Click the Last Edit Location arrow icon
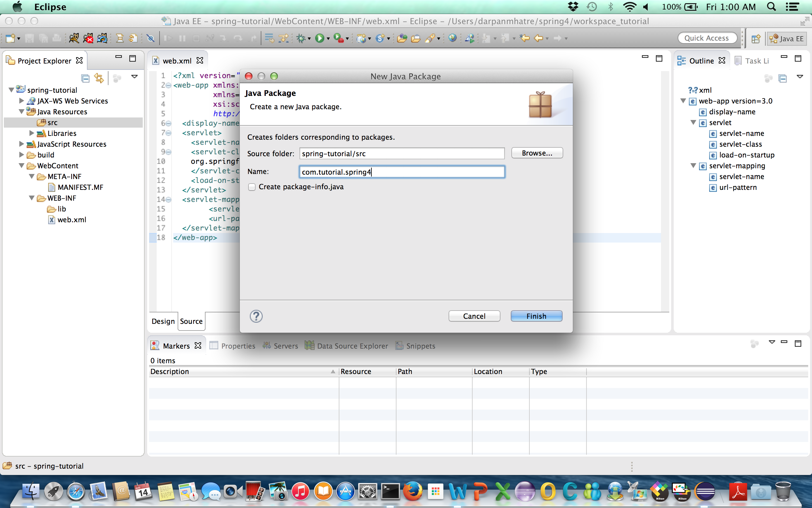 point(524,38)
